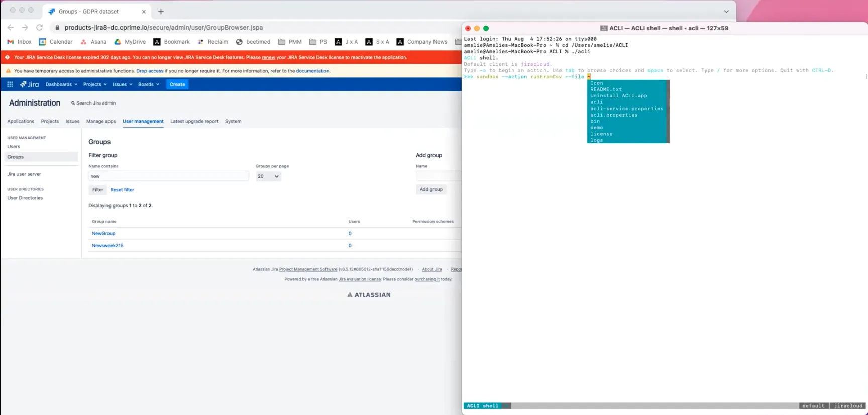Screen dimensions: 868x415
Task: Click the Filter button
Action: tap(97, 190)
